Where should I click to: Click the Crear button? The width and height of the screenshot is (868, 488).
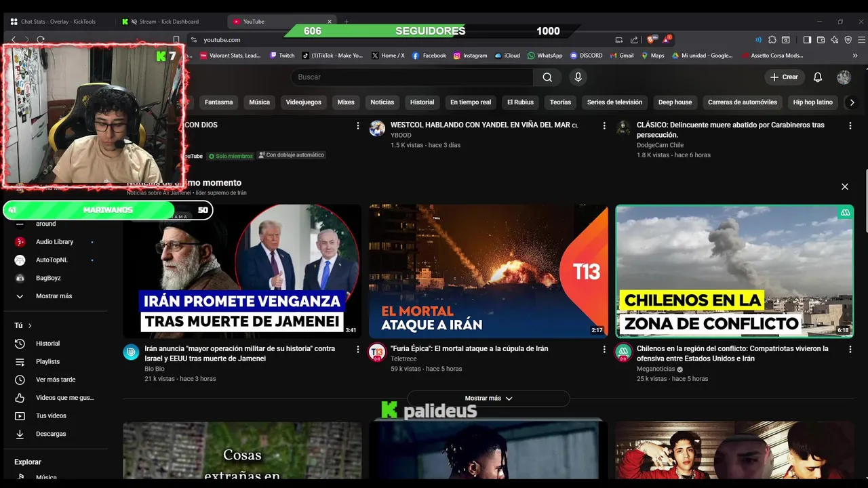[785, 77]
